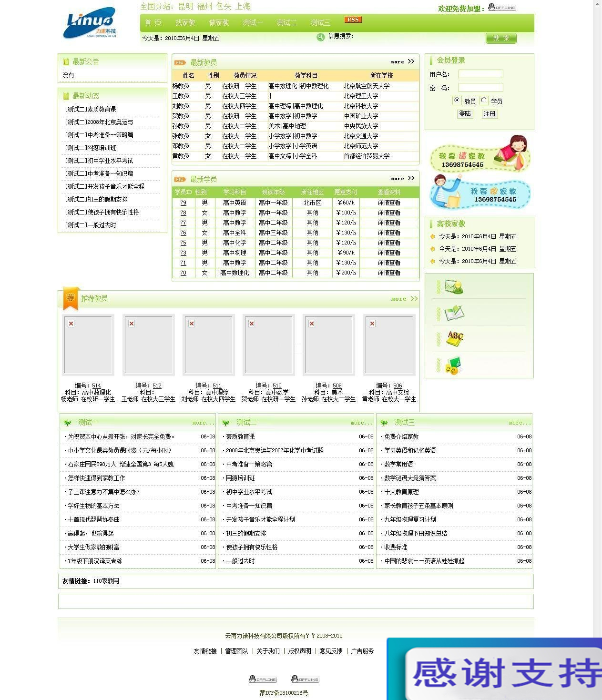Image resolution: width=602 pixels, height=700 pixels.
Task: Click the 注册 register button
Action: pos(490,114)
